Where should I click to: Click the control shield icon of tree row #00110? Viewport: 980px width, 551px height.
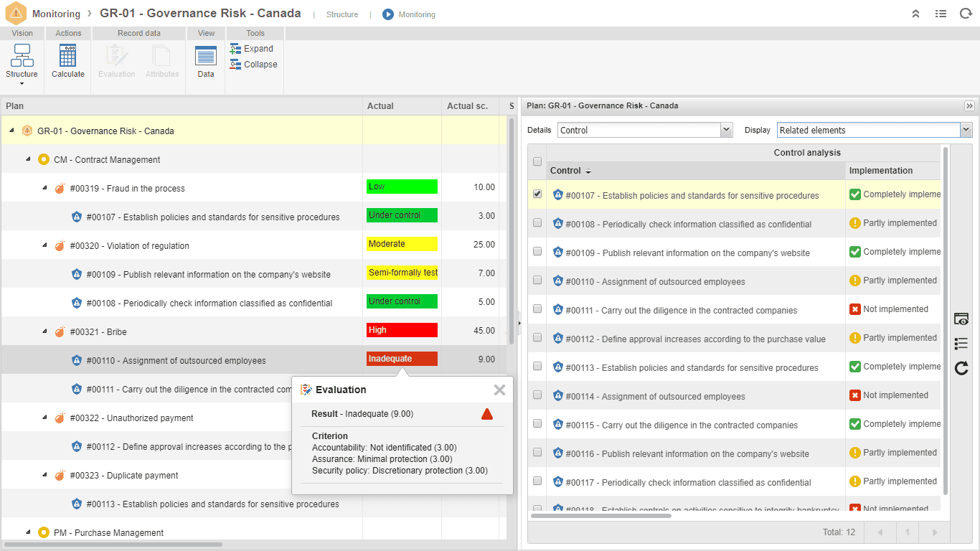(77, 360)
